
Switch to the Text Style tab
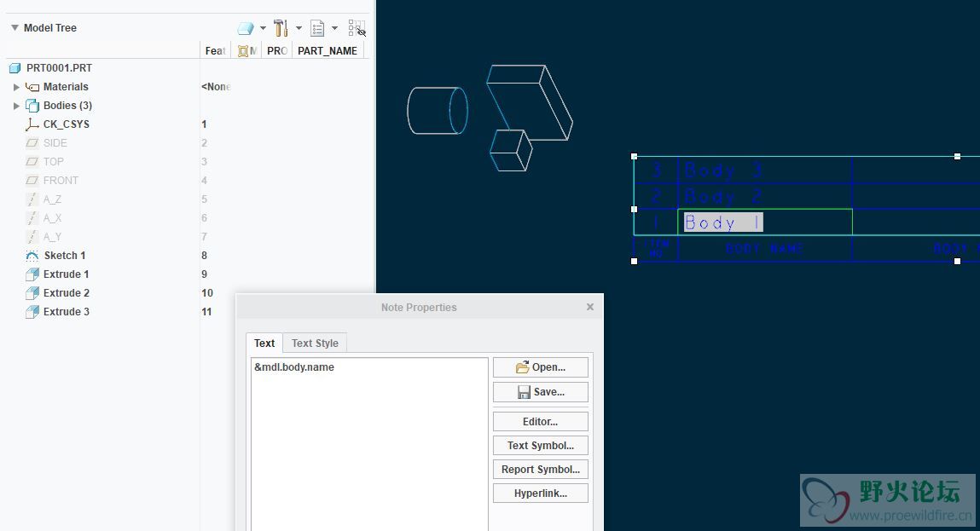tap(315, 343)
